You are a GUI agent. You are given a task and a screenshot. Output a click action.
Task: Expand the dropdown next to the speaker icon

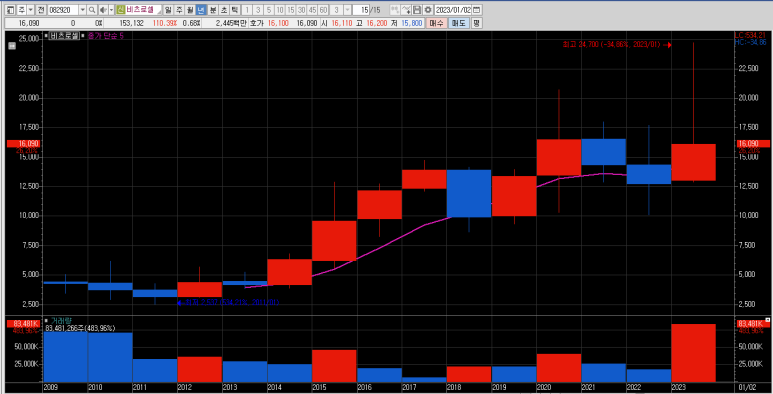pyautogui.click(x=111, y=10)
